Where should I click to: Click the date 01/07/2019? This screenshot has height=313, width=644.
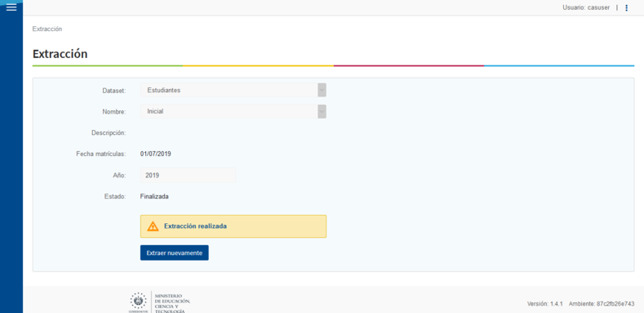156,154
